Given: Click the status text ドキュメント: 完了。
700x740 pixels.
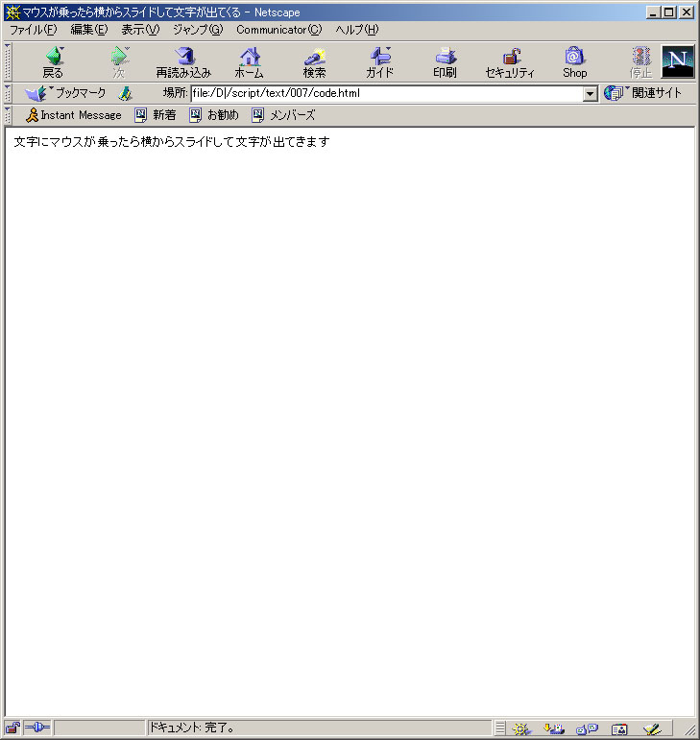Looking at the screenshot, I should (x=192, y=728).
